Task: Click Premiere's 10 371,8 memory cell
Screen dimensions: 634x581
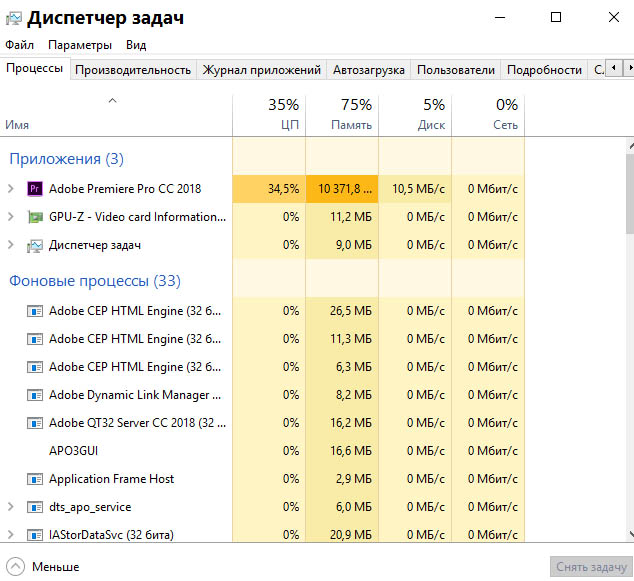Action: pyautogui.click(x=342, y=189)
